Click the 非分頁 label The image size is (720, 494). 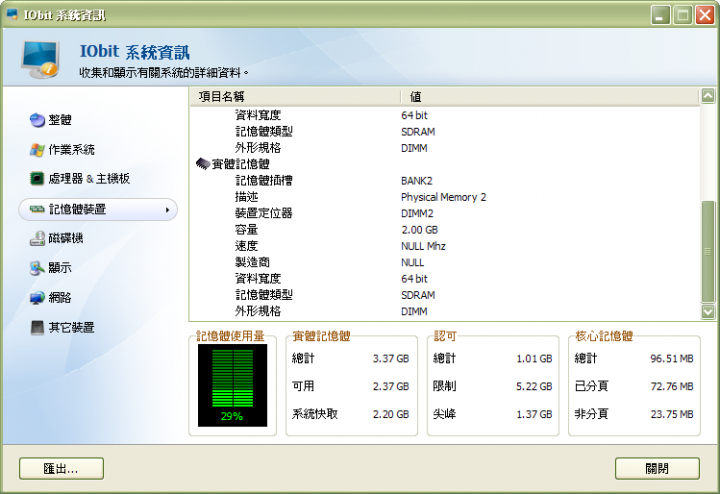[x=591, y=414]
